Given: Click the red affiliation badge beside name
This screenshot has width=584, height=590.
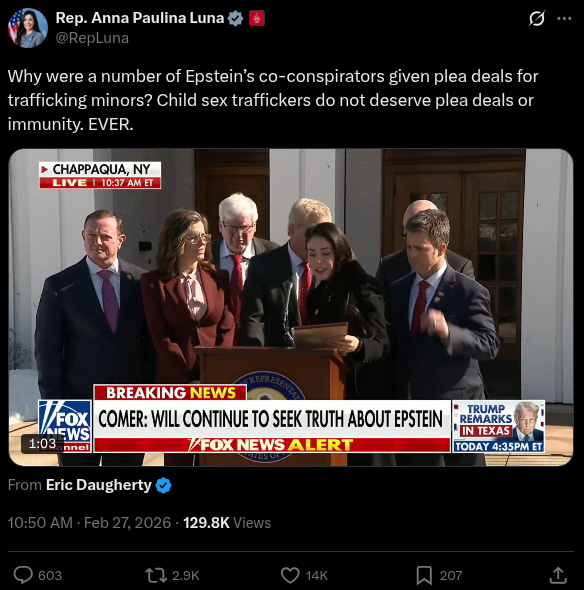Looking at the screenshot, I should (257, 18).
